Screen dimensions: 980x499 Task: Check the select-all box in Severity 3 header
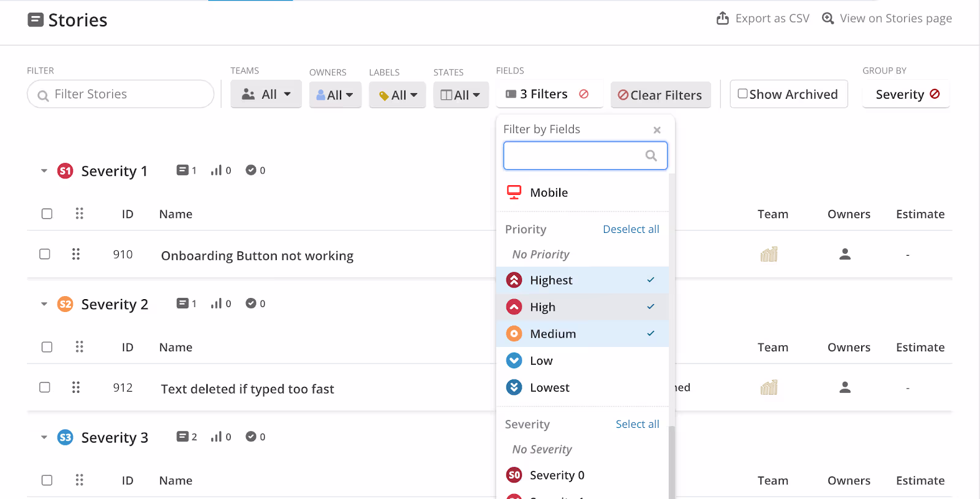(x=47, y=480)
